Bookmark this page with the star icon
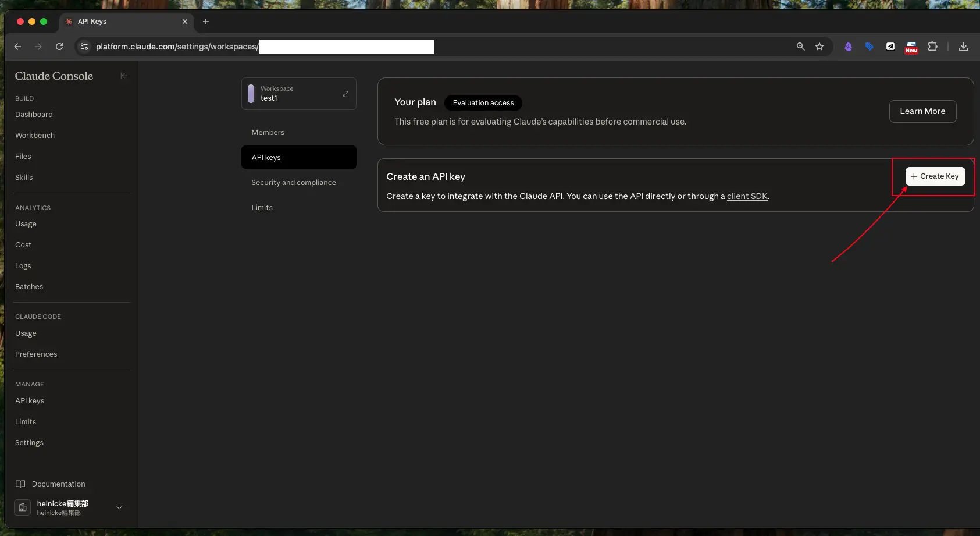Viewport: 980px width, 536px height. click(819, 47)
